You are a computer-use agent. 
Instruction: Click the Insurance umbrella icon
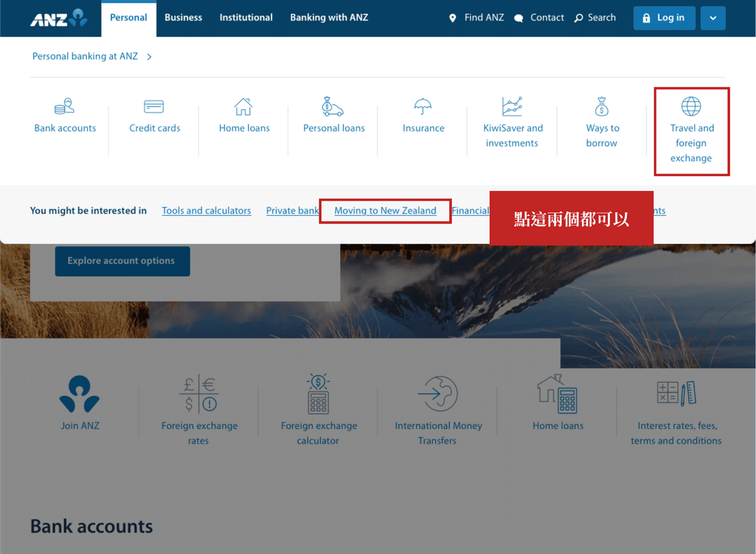[x=423, y=106]
